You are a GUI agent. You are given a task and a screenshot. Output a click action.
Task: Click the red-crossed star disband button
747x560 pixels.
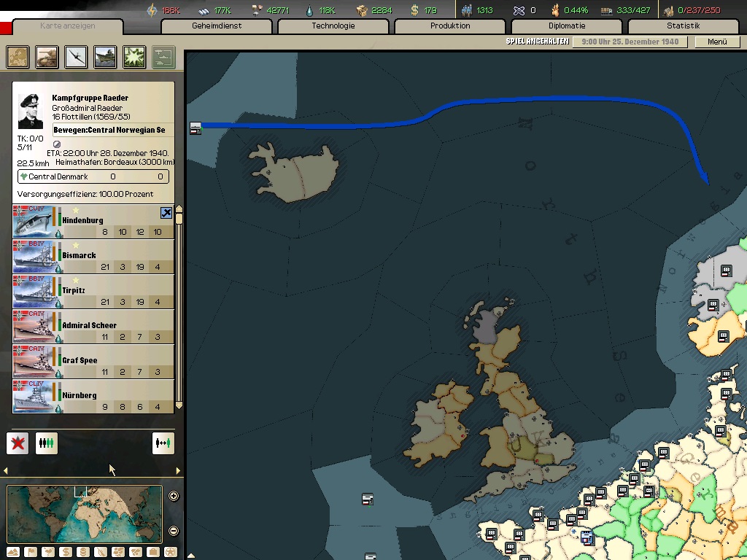coord(18,443)
